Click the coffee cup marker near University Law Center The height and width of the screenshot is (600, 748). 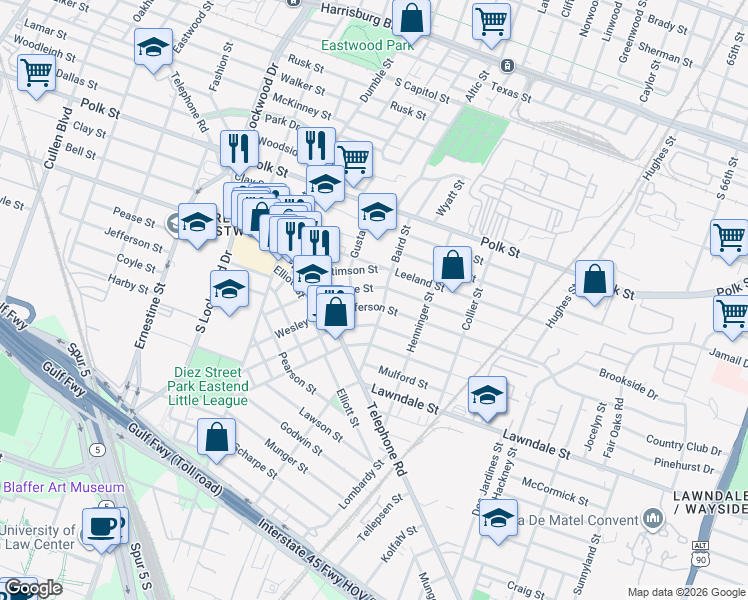[101, 528]
